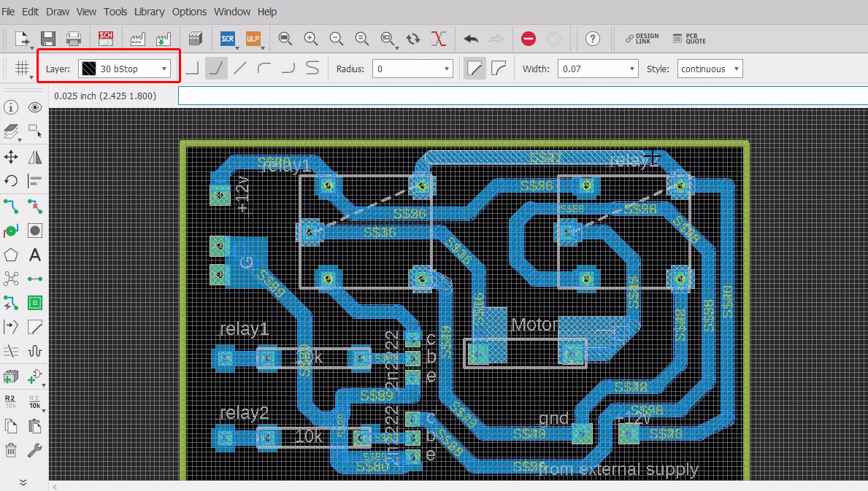Click the Zoom out magnifier

336,39
